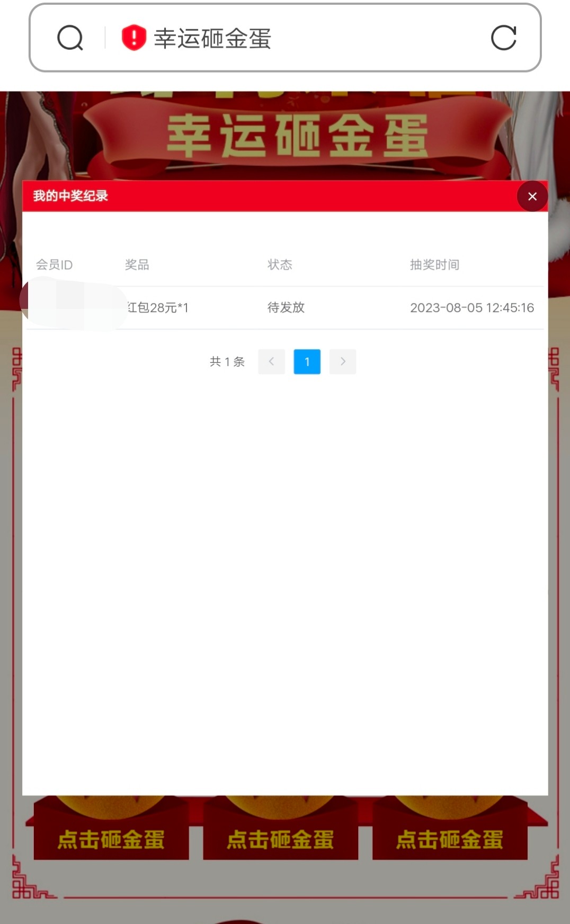
Task: Click the page refresh icon
Action: pyautogui.click(x=503, y=38)
